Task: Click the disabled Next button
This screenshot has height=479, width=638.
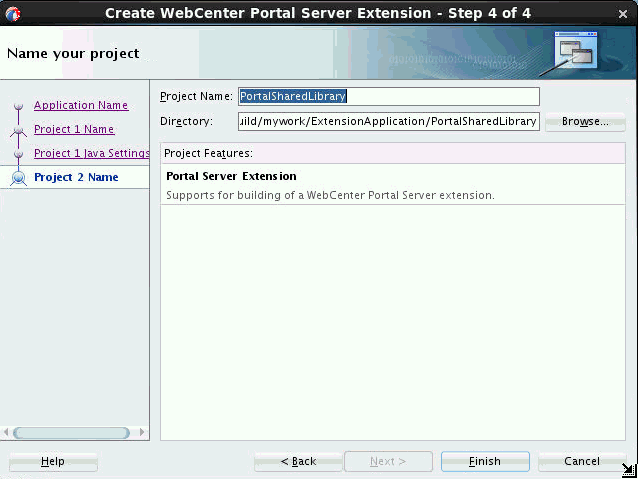Action: pos(388,462)
